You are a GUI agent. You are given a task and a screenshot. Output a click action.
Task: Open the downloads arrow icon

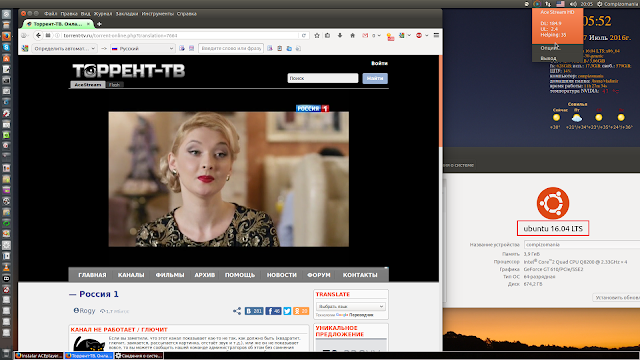pyautogui.click(x=340, y=36)
